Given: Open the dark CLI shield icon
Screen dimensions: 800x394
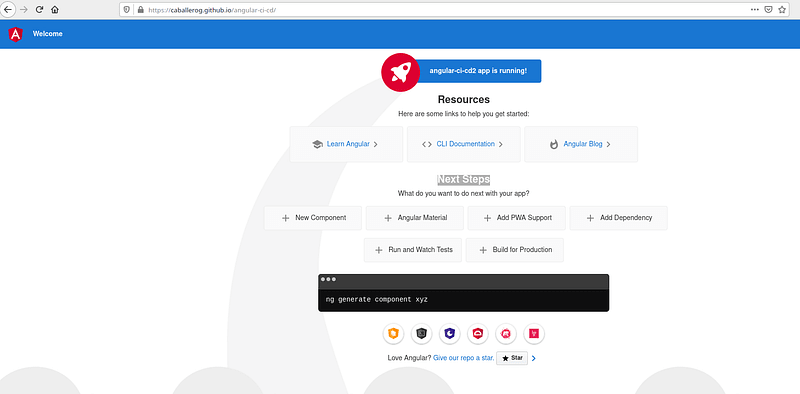Looking at the screenshot, I should pyautogui.click(x=421, y=334).
